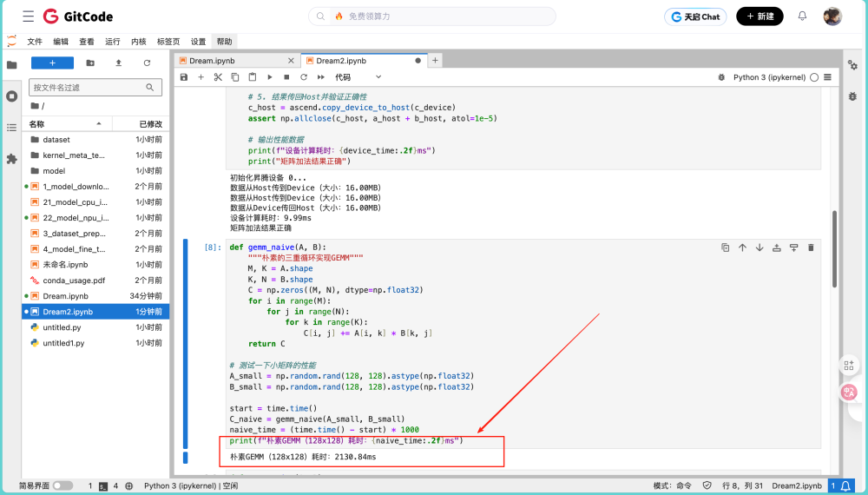
Task: Duplicate the active cell
Action: [725, 247]
